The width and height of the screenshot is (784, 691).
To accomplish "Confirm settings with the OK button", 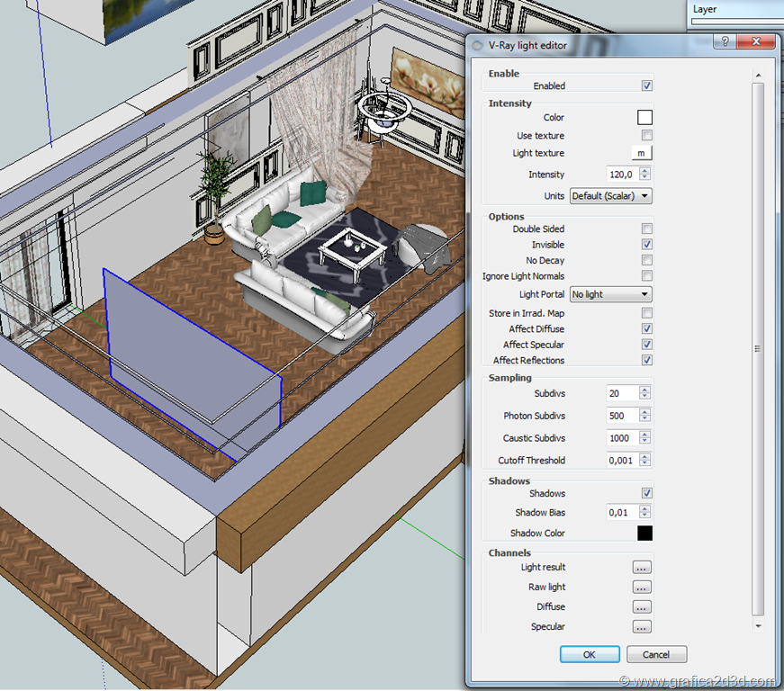I will (x=590, y=654).
